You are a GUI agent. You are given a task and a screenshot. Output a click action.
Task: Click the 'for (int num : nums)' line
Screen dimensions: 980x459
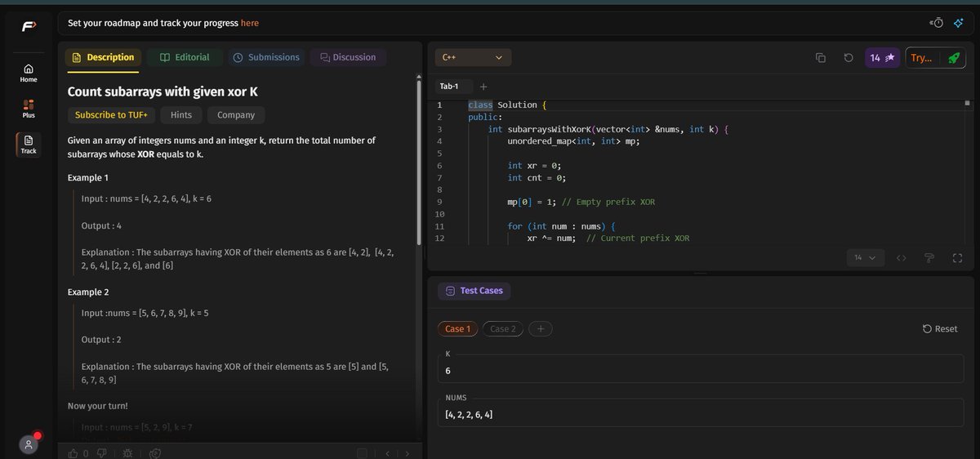(561, 226)
